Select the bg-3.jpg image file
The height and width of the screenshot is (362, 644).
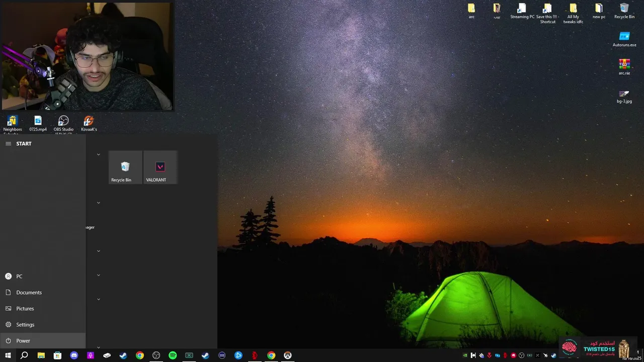(x=624, y=96)
